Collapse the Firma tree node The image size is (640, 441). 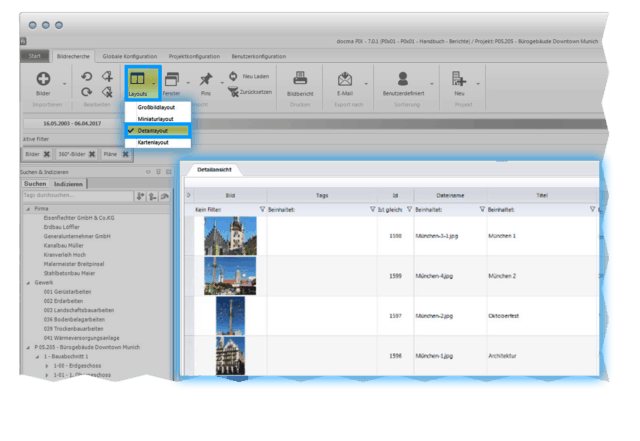coord(28,209)
